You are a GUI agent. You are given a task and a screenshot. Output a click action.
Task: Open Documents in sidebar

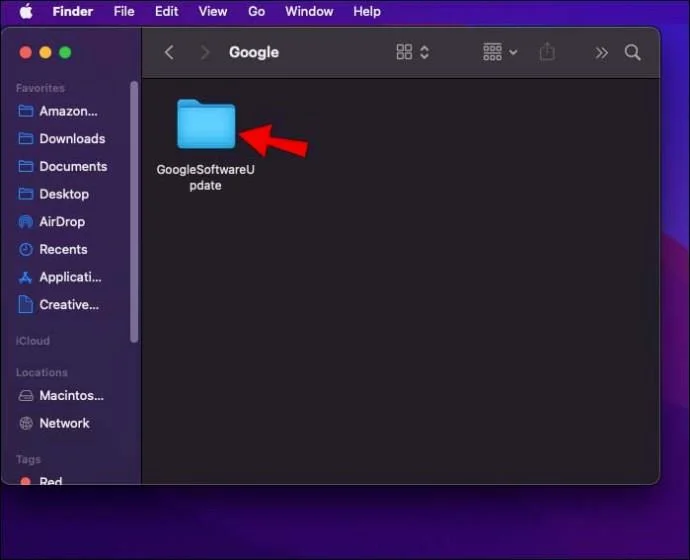click(62, 167)
